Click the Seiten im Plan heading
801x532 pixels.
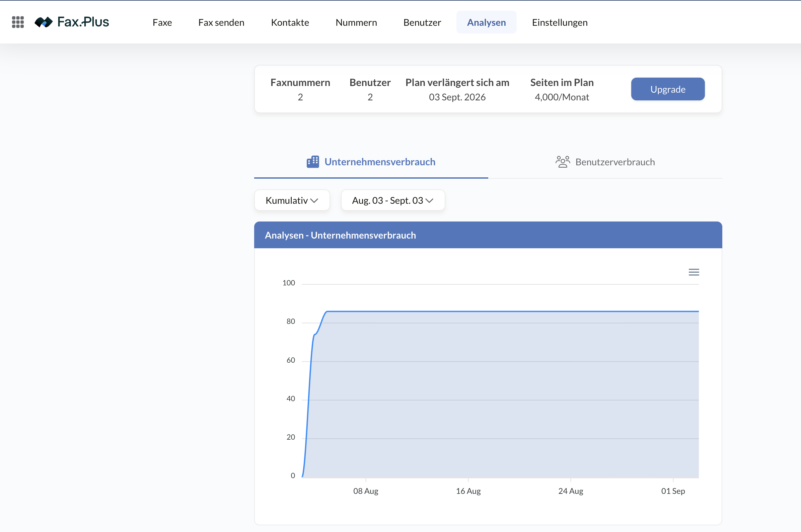562,82
